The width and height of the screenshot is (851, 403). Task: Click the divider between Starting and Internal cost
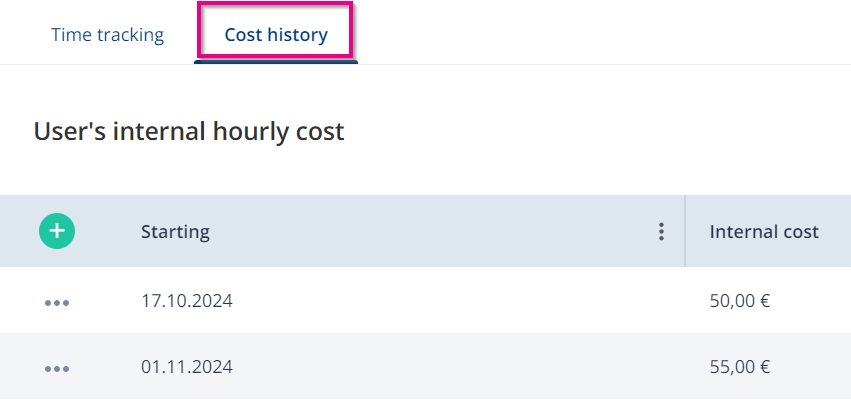click(685, 231)
